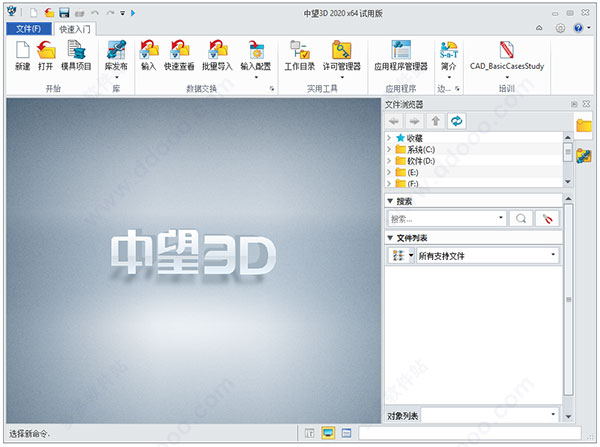Open the settings gear at top right
The height and width of the screenshot is (447, 600).
point(560,28)
